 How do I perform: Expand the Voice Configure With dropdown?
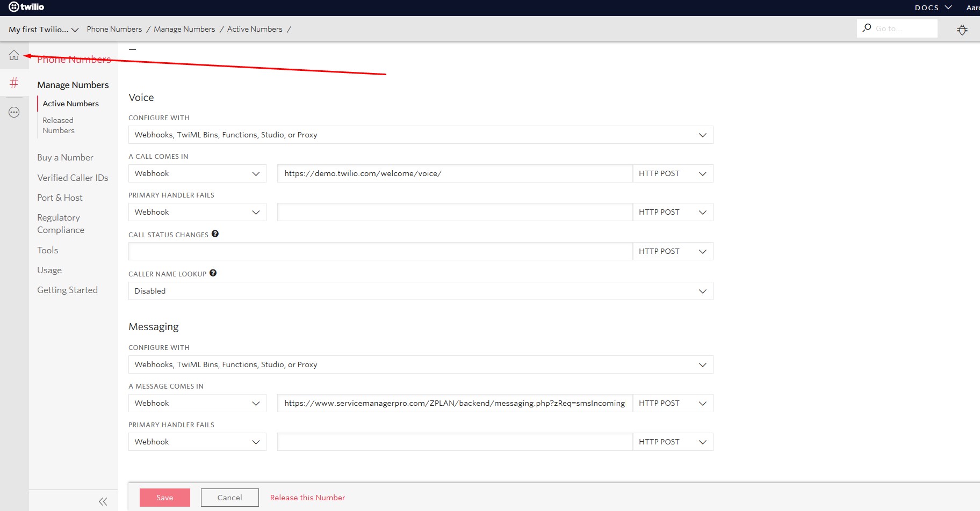point(420,135)
